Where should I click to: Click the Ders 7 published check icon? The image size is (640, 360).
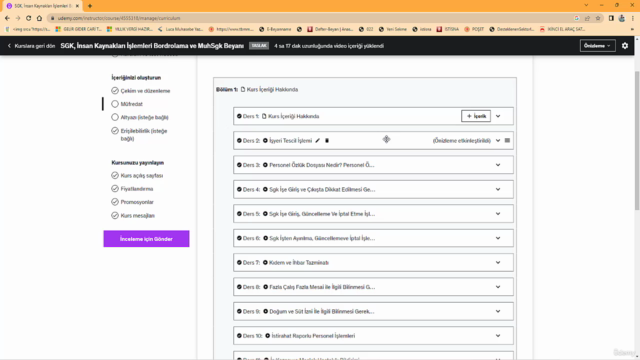point(239,262)
